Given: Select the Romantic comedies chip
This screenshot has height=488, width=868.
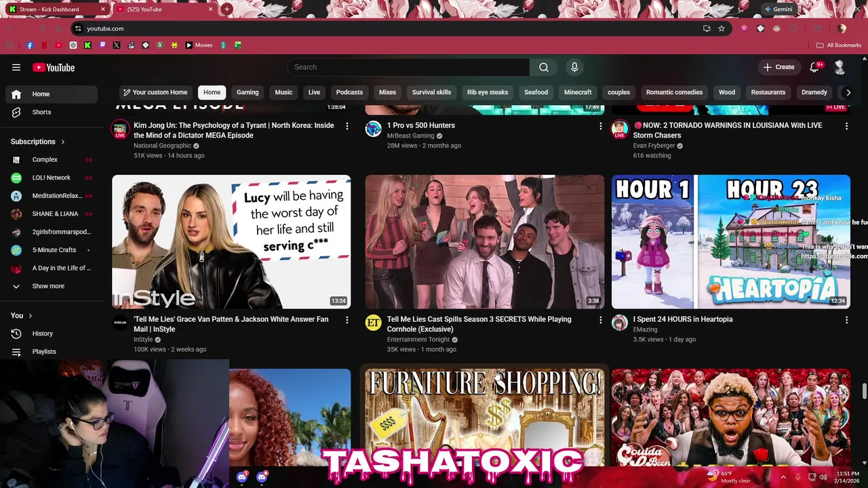Looking at the screenshot, I should point(674,92).
